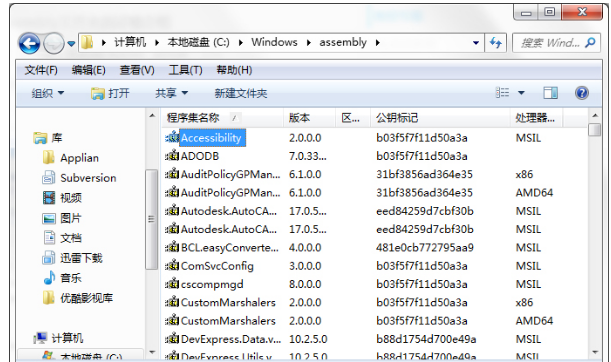Click the blue Back navigation arrow
This screenshot has width=611, height=362.
[x=29, y=43]
